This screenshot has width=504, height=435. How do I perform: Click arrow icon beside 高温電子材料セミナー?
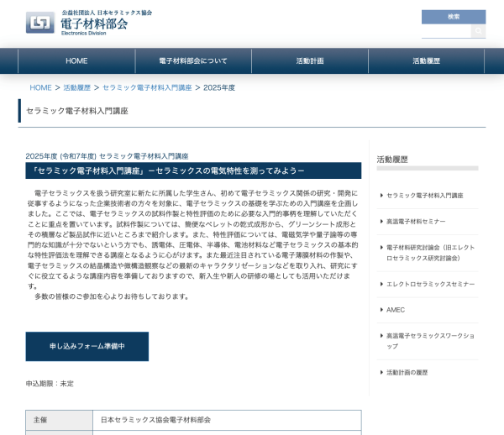[x=381, y=222]
